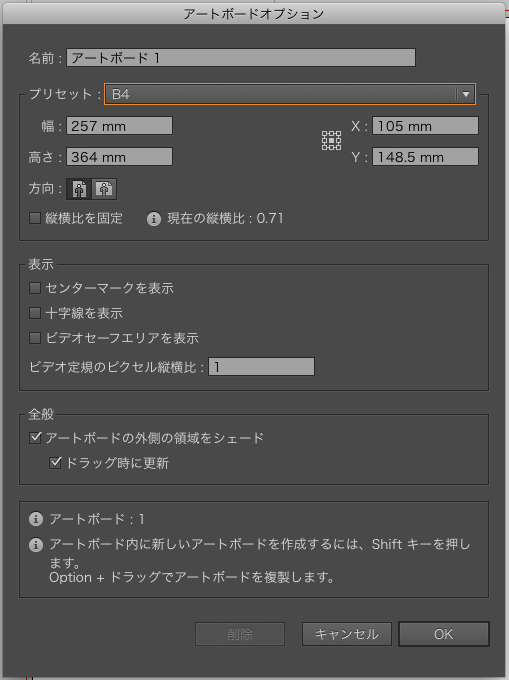509x680 pixels.
Task: Enable 縦横比を固定 checkbox
Action: pos(35,218)
